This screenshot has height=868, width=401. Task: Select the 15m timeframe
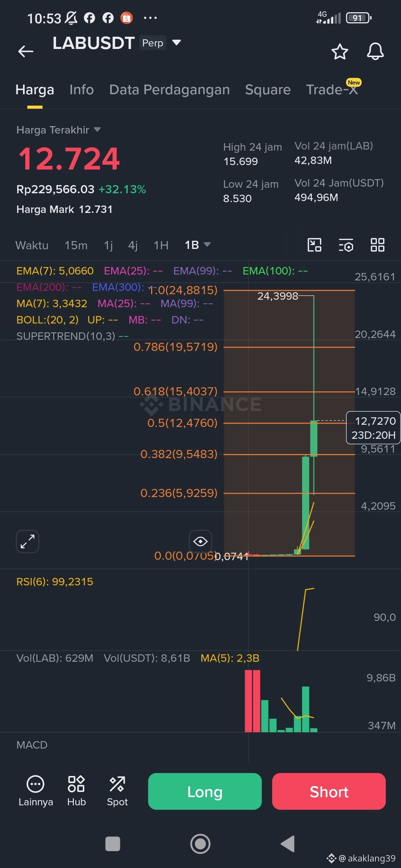[x=76, y=245]
